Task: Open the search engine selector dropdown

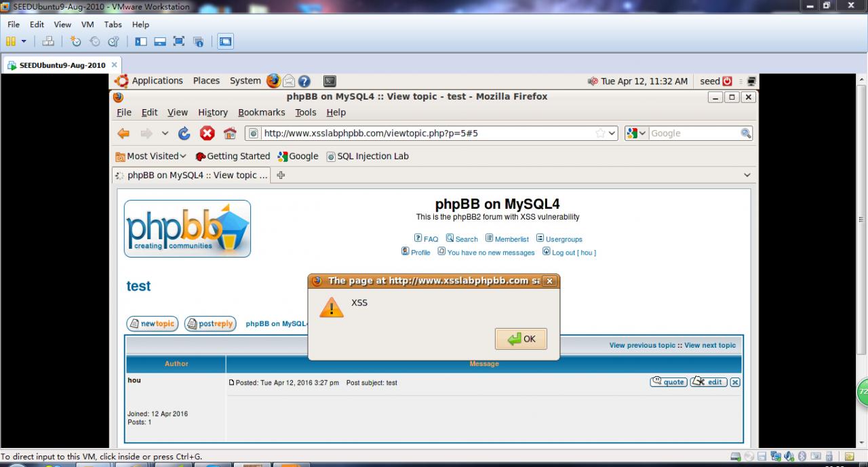Action: tap(637, 134)
